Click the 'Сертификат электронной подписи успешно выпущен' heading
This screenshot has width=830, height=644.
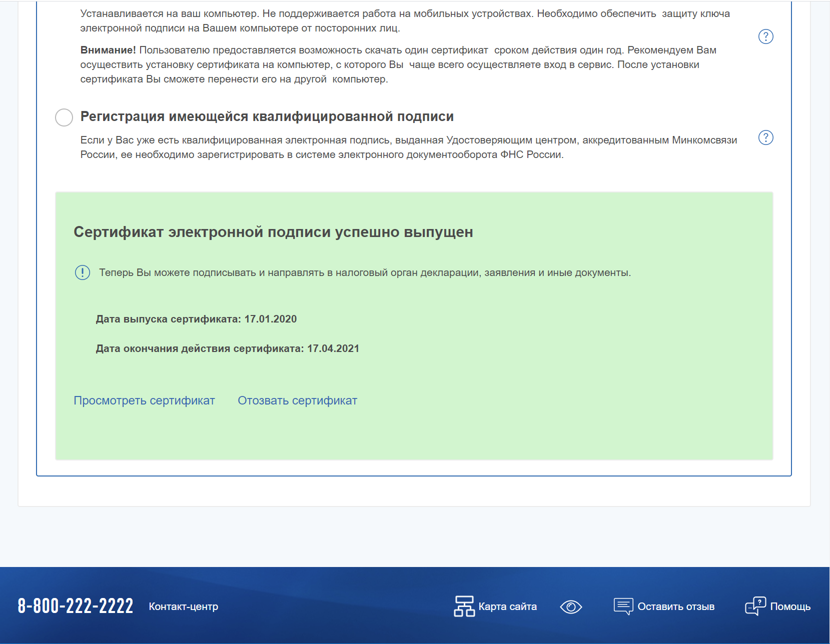coord(273,232)
